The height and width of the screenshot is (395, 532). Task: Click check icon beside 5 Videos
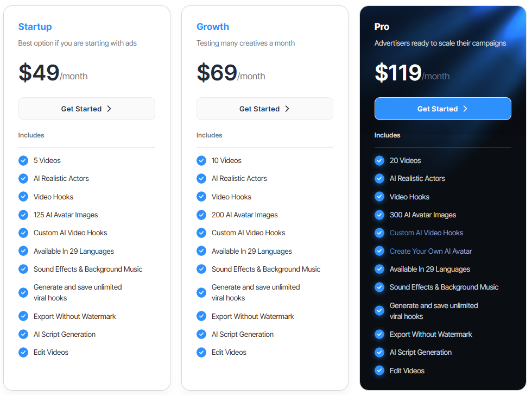pyautogui.click(x=23, y=160)
